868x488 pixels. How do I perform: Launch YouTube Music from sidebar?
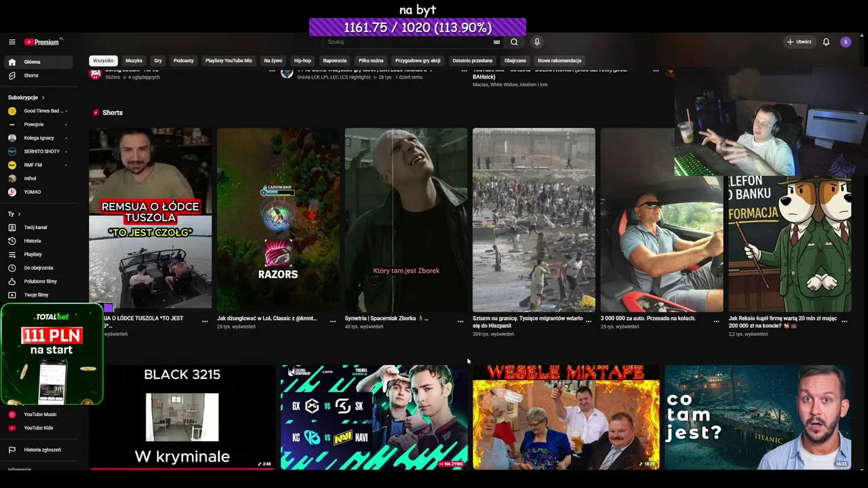[x=37, y=414]
